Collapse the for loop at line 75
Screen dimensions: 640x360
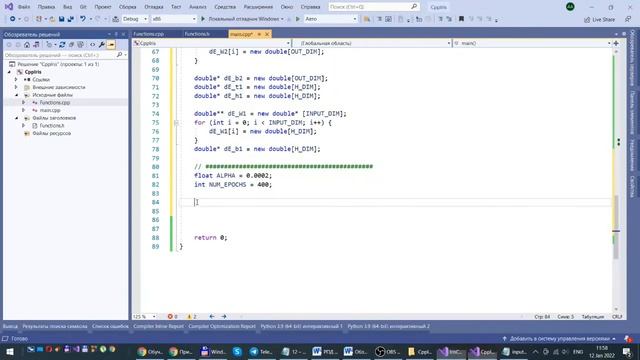176,122
